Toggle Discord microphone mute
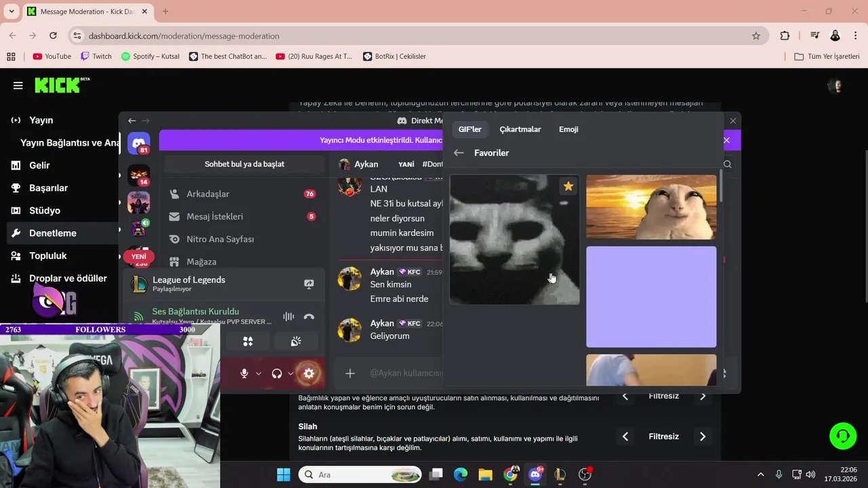 point(244,373)
